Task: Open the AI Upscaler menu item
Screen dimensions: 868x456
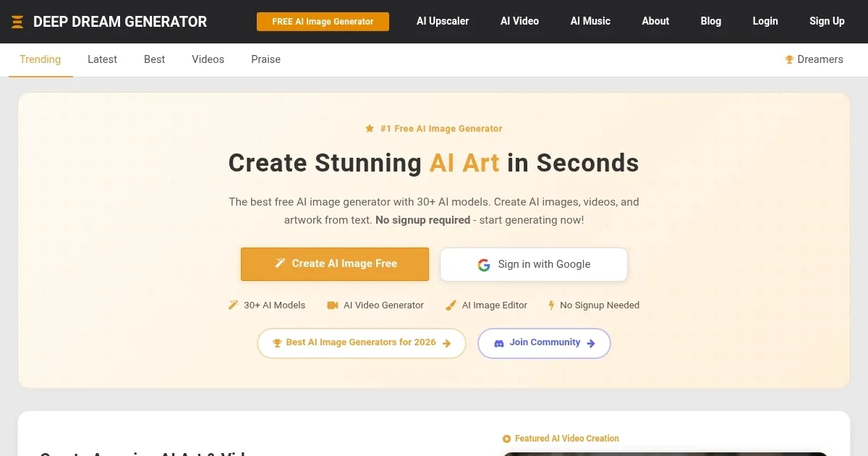Action: click(x=443, y=21)
